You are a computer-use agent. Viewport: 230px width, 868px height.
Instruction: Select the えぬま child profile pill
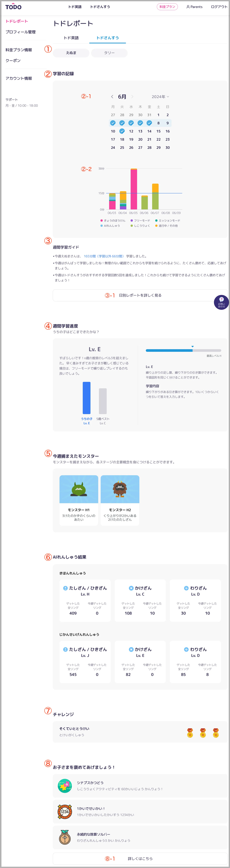[71, 53]
